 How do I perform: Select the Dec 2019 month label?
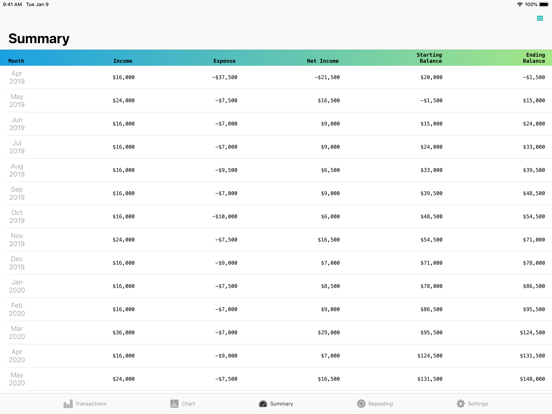[17, 263]
